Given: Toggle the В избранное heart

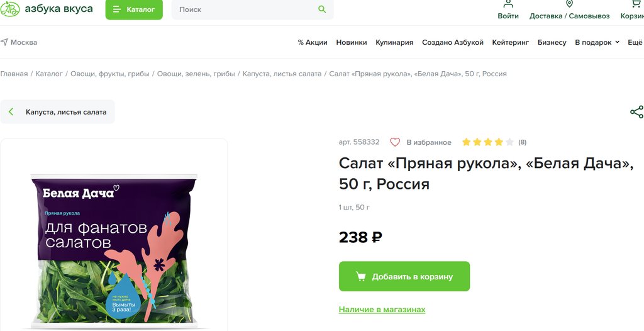Looking at the screenshot, I should tap(395, 142).
